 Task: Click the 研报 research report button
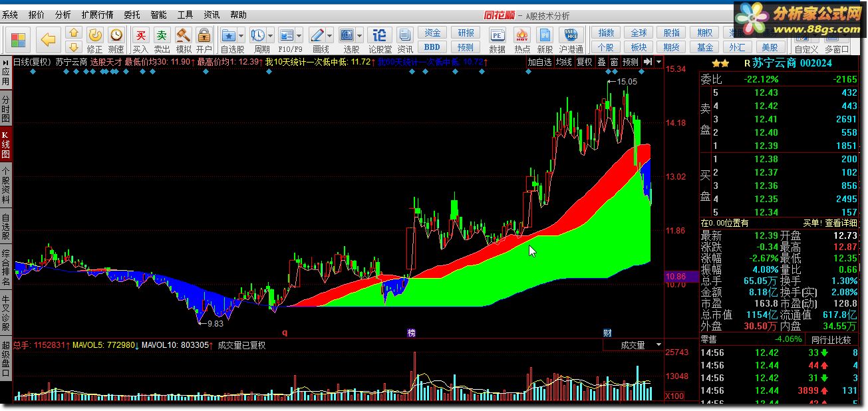tap(466, 33)
